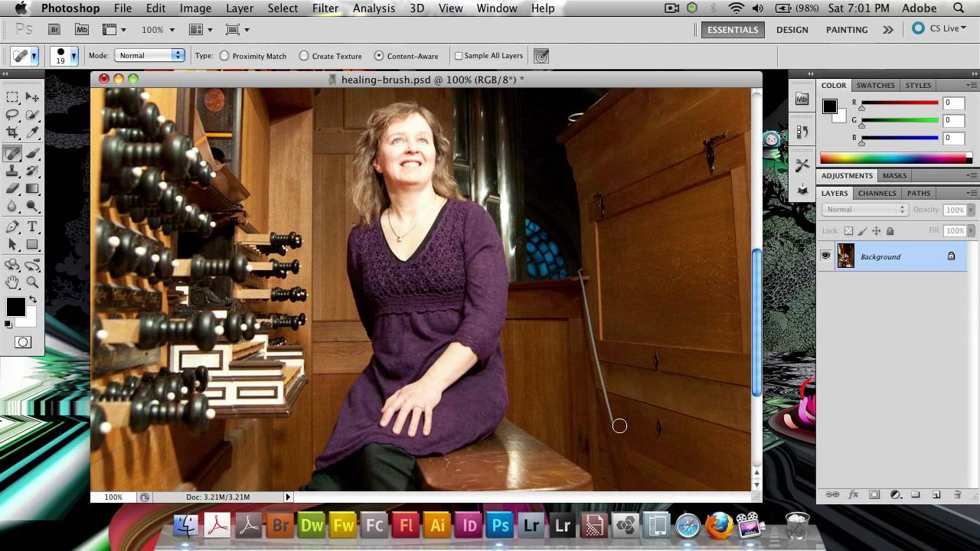Hide the Background layer visibility
980x551 pixels.
click(825, 256)
